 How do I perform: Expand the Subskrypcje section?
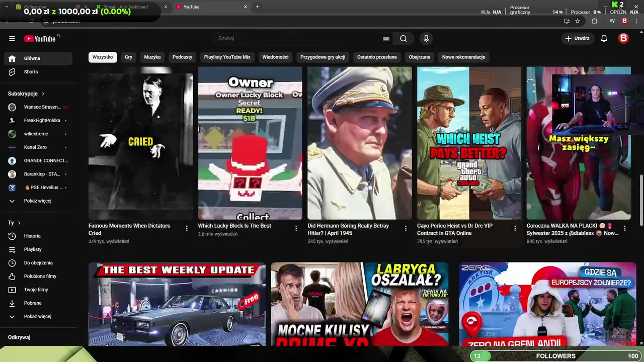click(26, 94)
